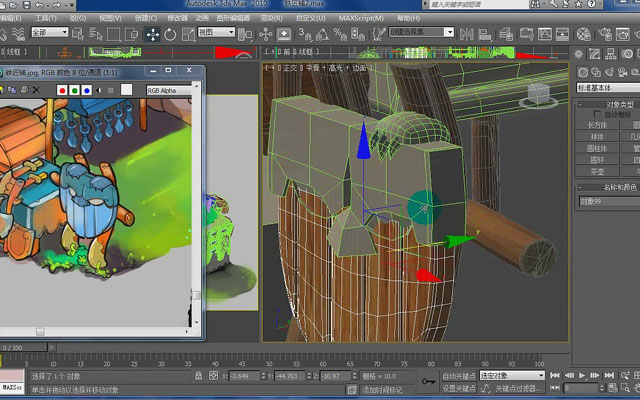Toggle the red channel in image viewer

pos(62,90)
